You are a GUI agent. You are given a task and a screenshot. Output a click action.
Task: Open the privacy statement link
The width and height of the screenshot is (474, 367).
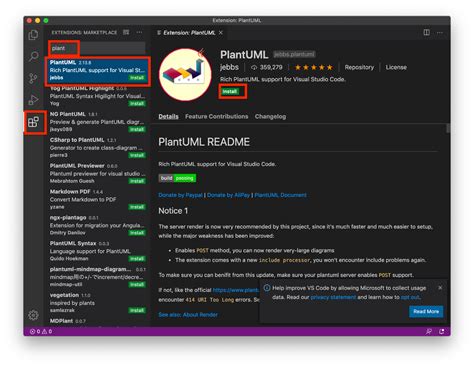pyautogui.click(x=333, y=297)
